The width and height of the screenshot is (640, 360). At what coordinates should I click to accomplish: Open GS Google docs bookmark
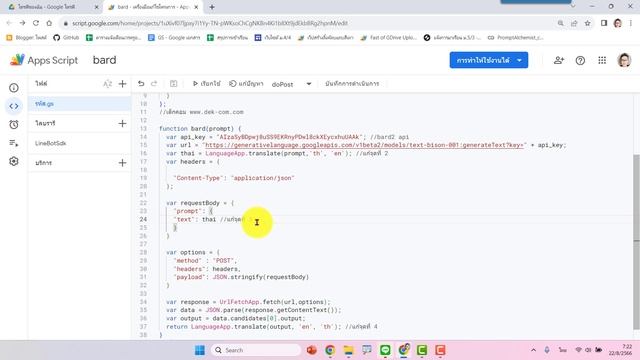coord(174,38)
